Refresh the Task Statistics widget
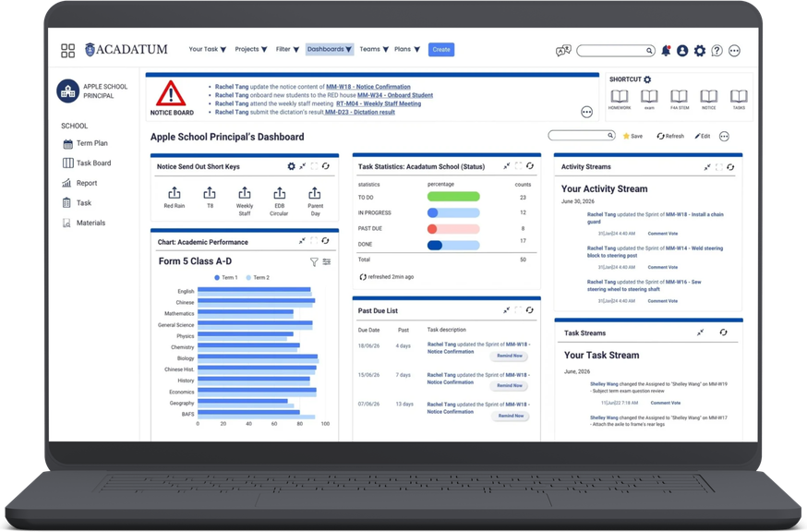This screenshot has height=532, width=807. [530, 166]
